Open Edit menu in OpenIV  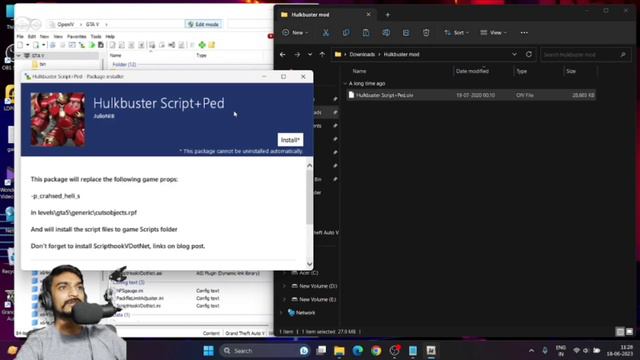pyautogui.click(x=31, y=36)
